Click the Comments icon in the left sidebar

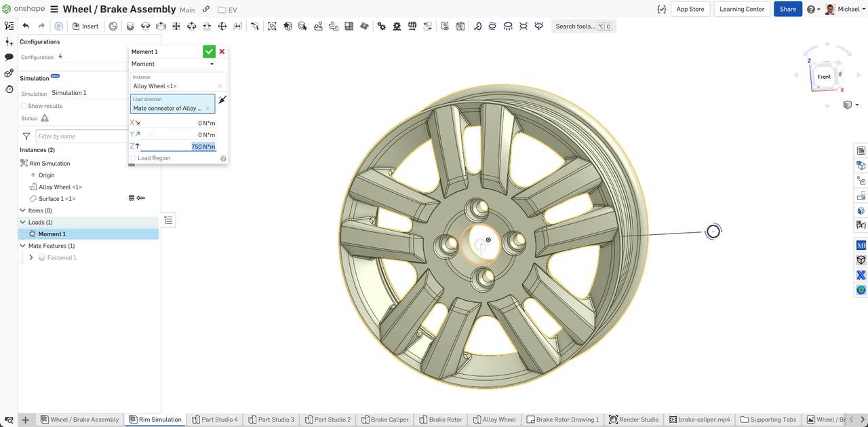(8, 56)
